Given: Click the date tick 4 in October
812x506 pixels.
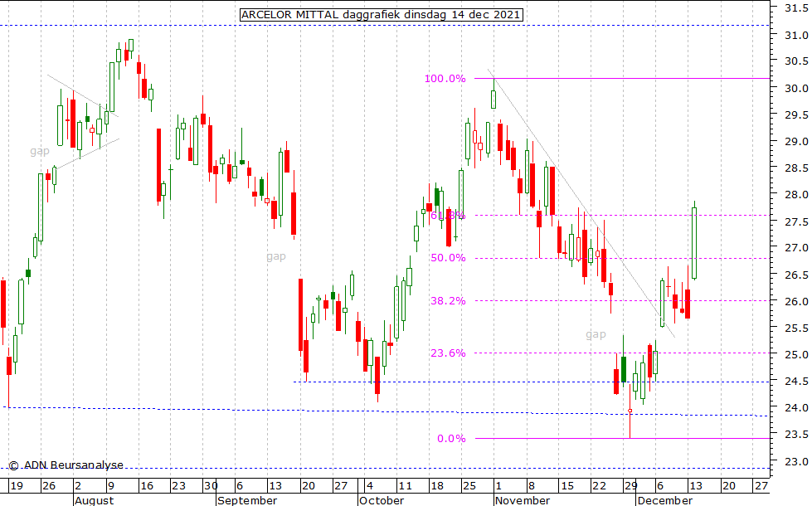Looking at the screenshot, I should (x=370, y=486).
